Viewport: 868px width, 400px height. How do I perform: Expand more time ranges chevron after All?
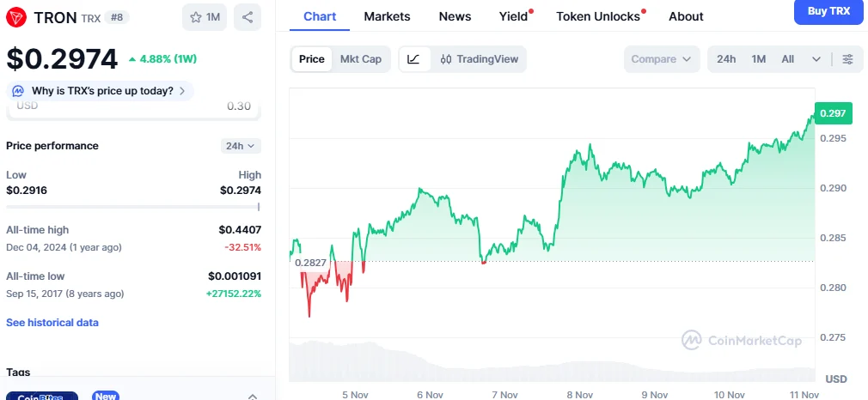[x=816, y=59]
